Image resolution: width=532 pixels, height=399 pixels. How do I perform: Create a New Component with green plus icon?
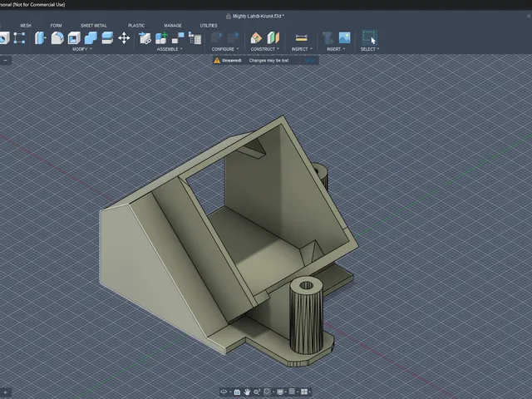pos(161,37)
